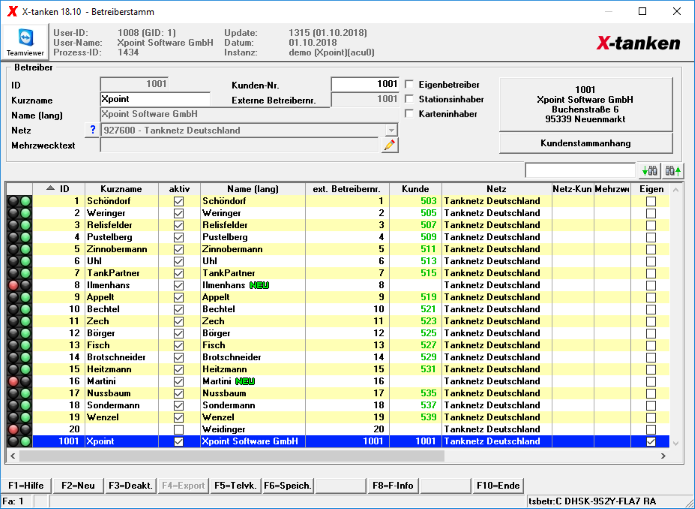The width and height of the screenshot is (695, 509).
Task: Toggle aktiv checkbox in Schöndorf row
Action: [179, 201]
